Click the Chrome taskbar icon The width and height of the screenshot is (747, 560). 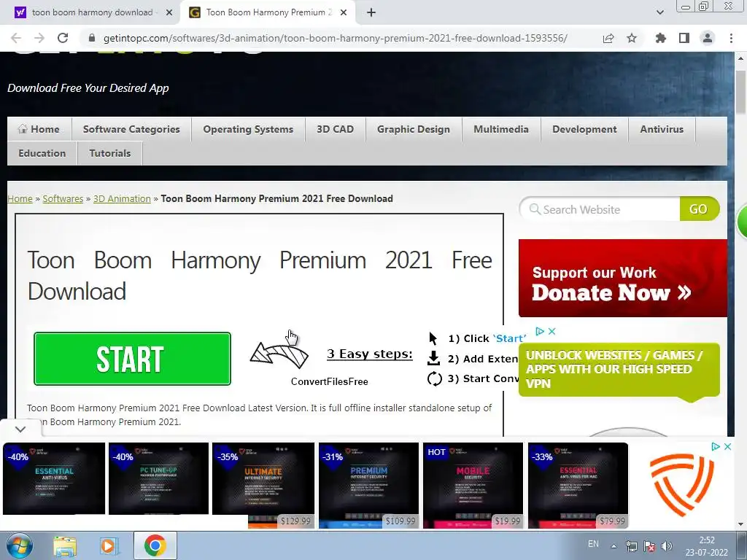(155, 545)
